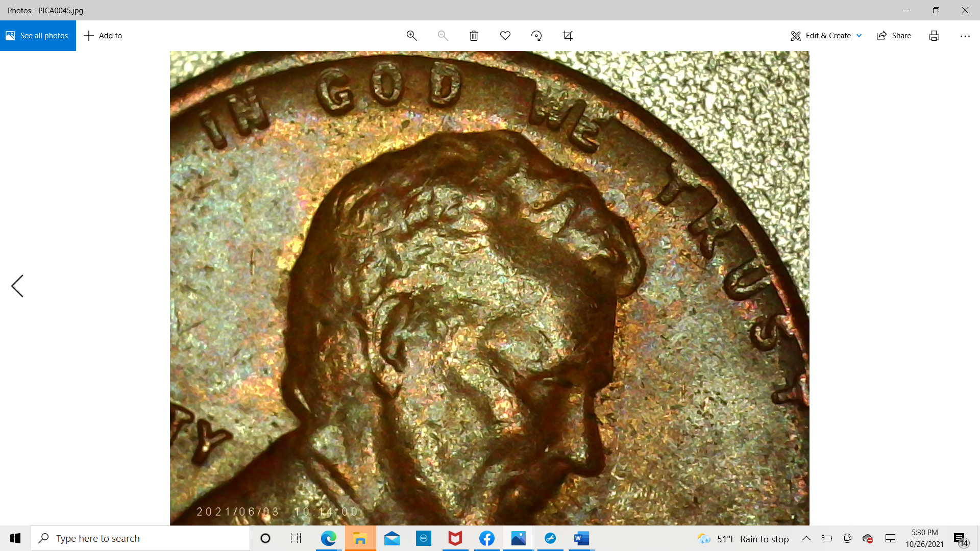This screenshot has height=551, width=980.
Task: Open Word from the taskbar
Action: 581,538
